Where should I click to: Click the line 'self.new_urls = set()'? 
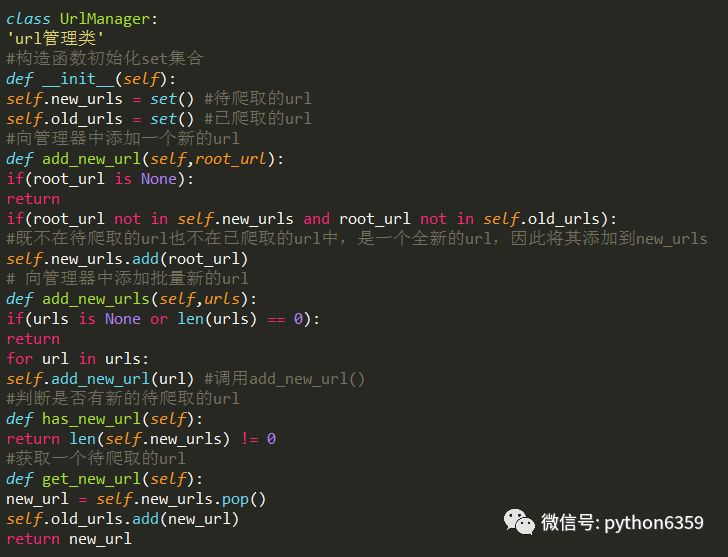tap(100, 99)
